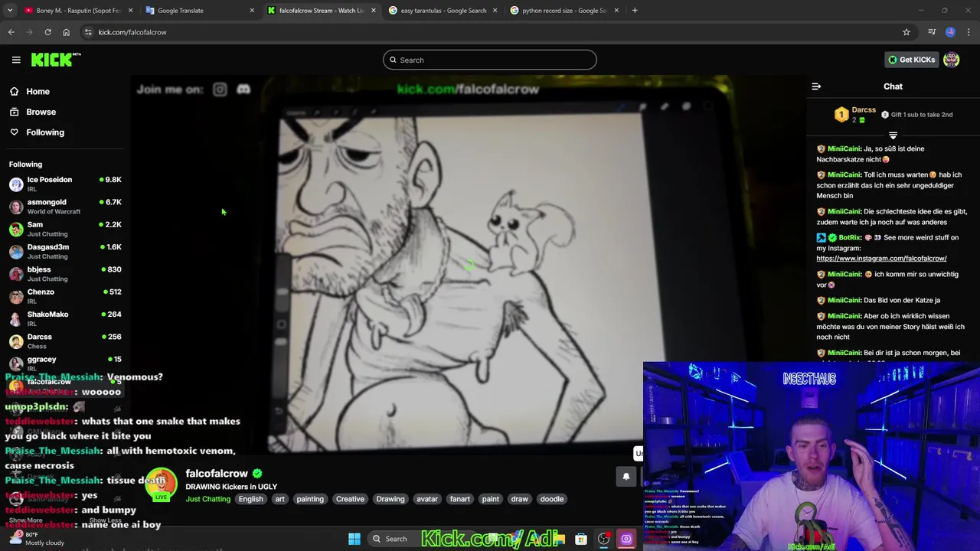
Task: Click the KICK logo
Action: [56, 60]
